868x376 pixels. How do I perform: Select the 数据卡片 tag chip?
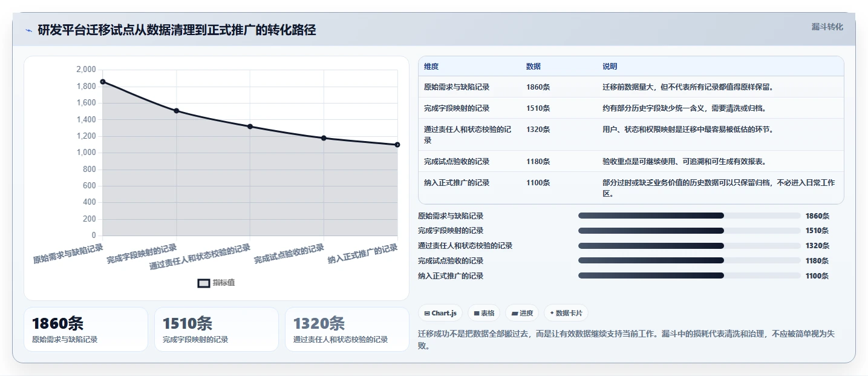tap(566, 313)
